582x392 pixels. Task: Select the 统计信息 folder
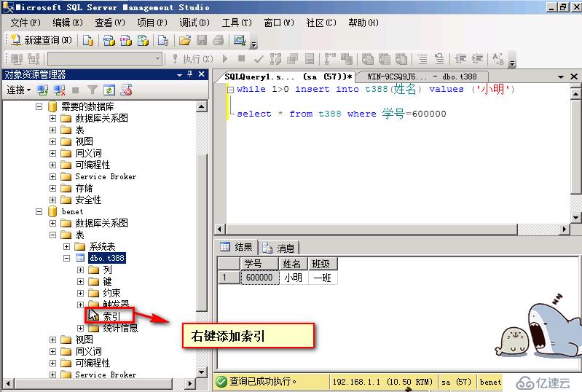[120, 328]
